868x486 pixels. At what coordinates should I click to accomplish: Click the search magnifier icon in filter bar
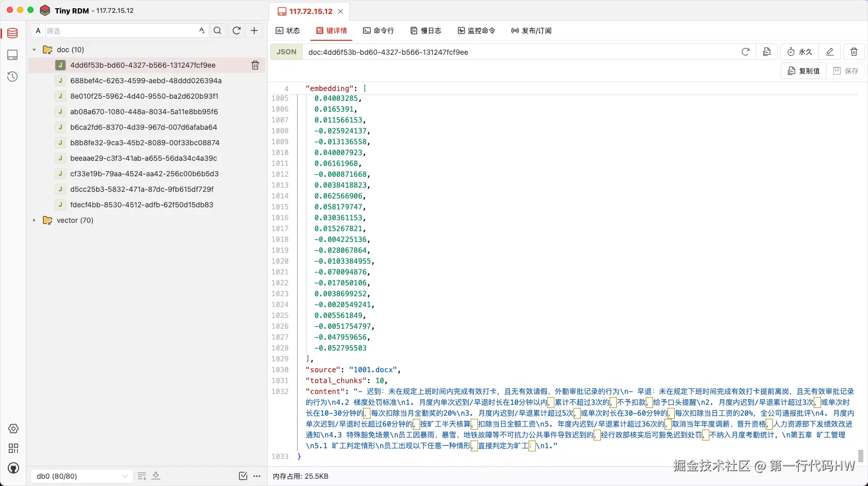218,31
